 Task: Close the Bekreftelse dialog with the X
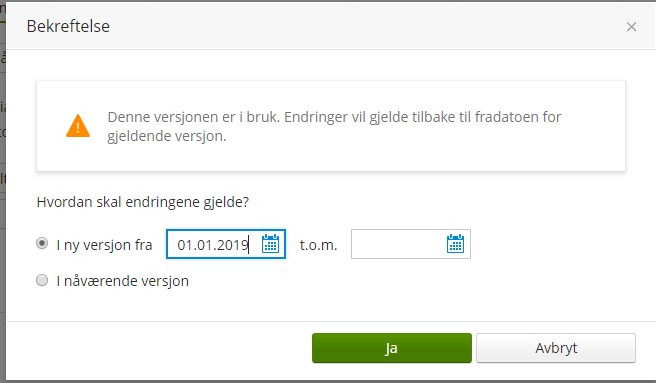point(631,27)
